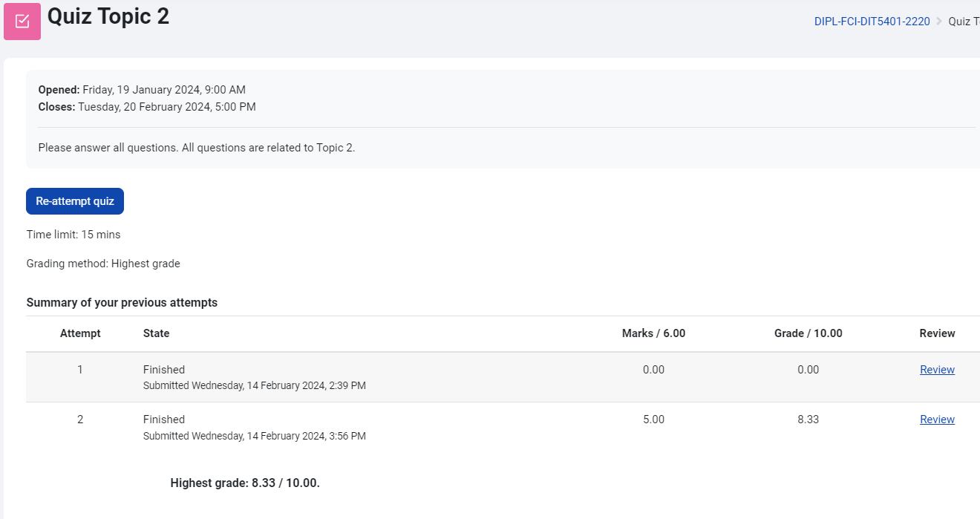Click attempt 1 submitted date text
980x519 pixels.
[254, 385]
